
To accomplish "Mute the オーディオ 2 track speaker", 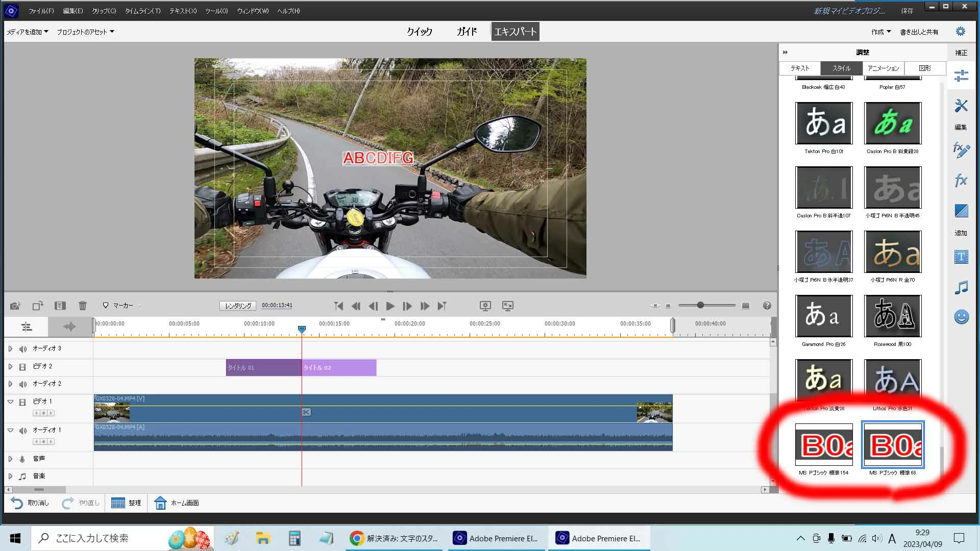I will tap(23, 384).
